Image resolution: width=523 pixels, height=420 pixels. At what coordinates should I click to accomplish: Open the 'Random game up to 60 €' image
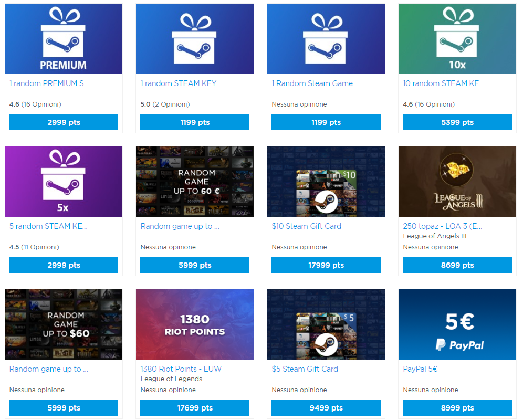pyautogui.click(x=195, y=182)
